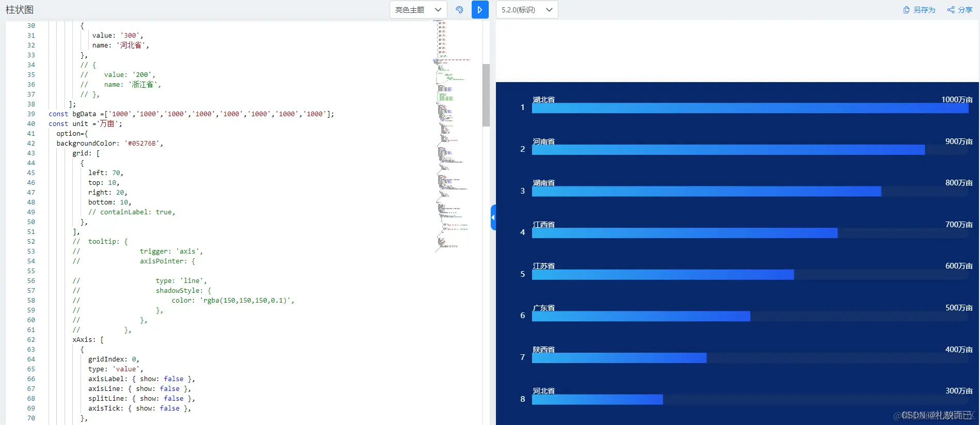Open the 亮色主题 theme dropdown

(x=418, y=10)
